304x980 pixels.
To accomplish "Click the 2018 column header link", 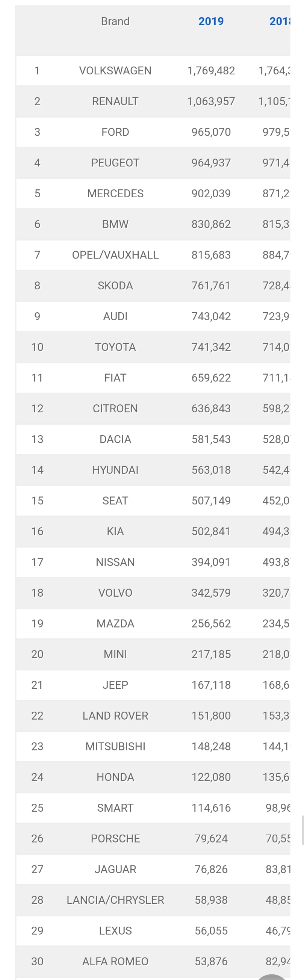I will pyautogui.click(x=280, y=21).
